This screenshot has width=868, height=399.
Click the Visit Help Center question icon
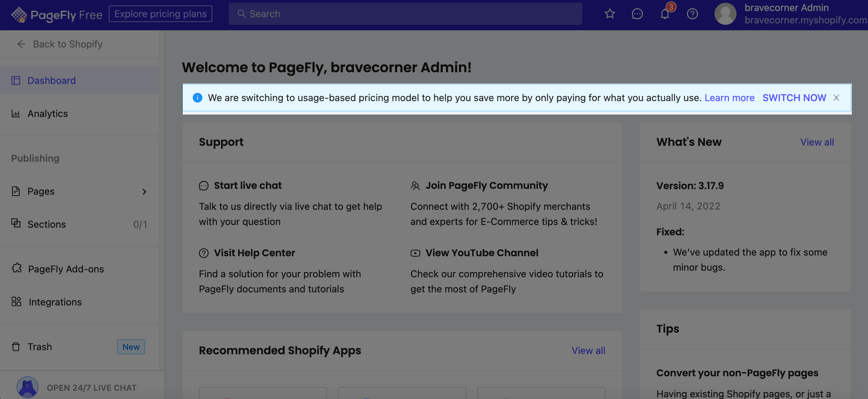204,253
